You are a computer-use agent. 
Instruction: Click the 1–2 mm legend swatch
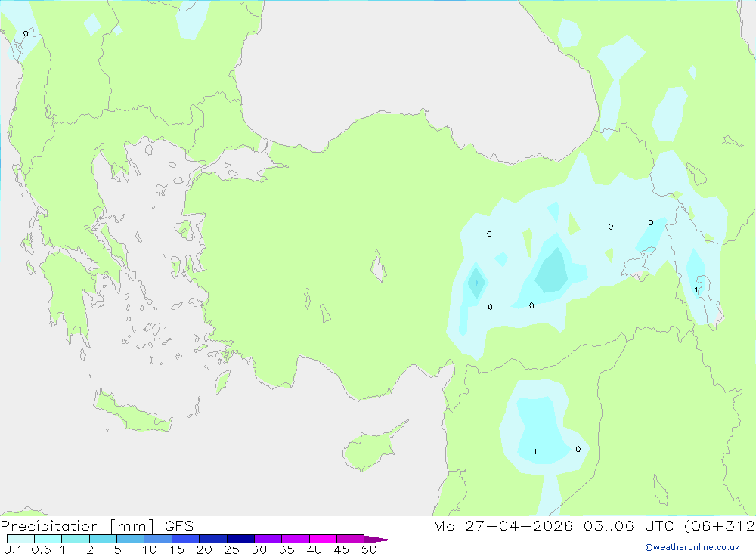coord(75,539)
